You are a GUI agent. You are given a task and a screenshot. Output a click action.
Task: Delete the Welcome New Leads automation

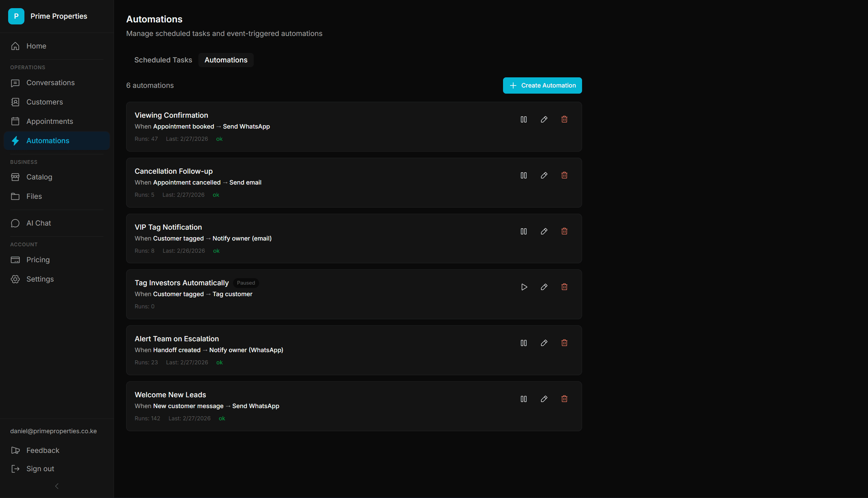pyautogui.click(x=564, y=399)
